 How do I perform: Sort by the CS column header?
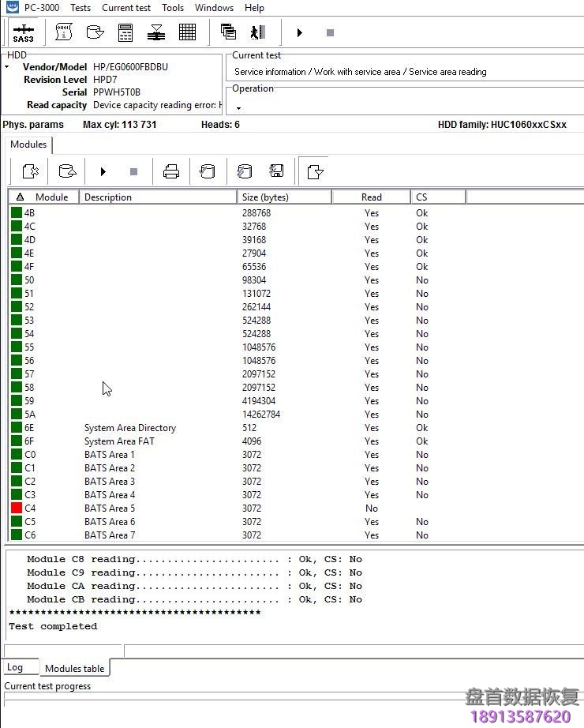click(x=438, y=197)
